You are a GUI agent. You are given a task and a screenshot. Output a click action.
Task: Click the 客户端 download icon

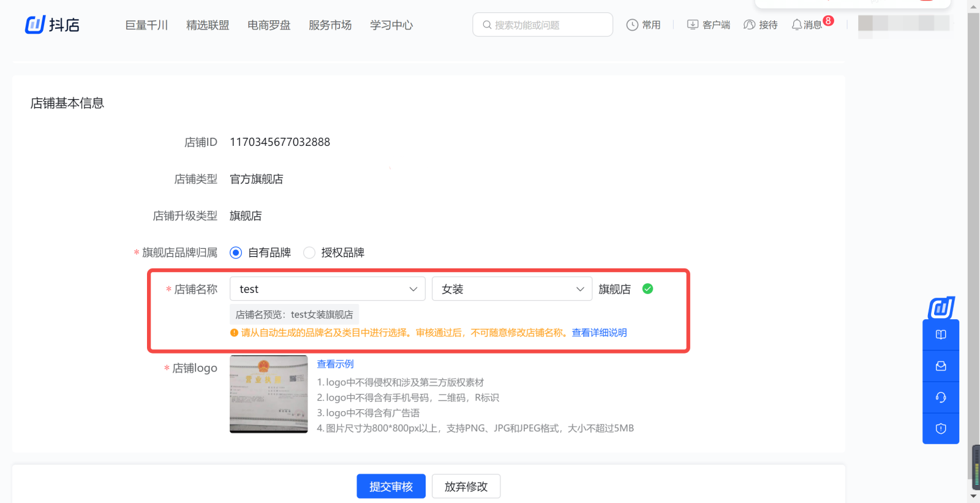coord(693,25)
